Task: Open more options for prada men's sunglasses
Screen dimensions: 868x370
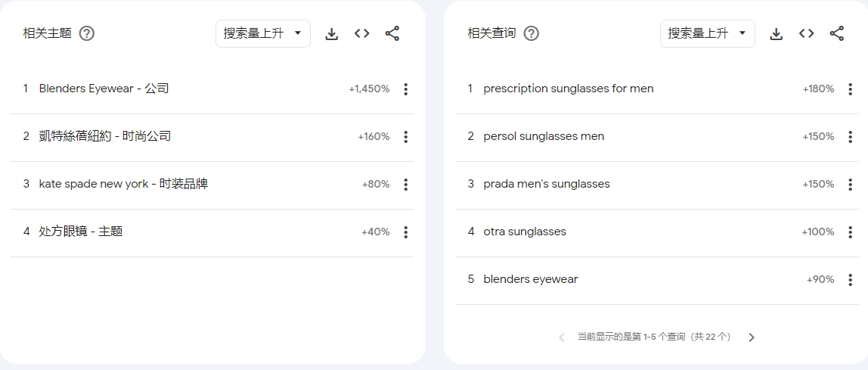Action: coord(851,185)
